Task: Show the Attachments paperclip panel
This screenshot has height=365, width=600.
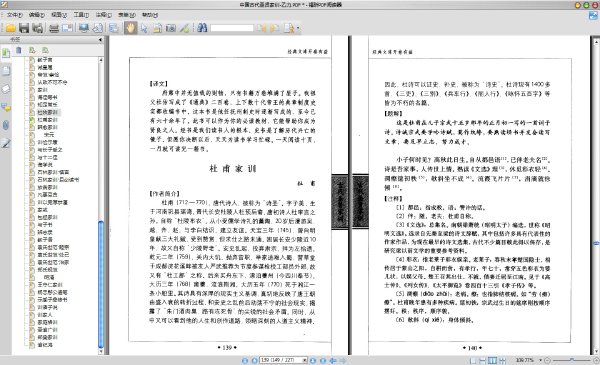Action: pyautogui.click(x=6, y=125)
